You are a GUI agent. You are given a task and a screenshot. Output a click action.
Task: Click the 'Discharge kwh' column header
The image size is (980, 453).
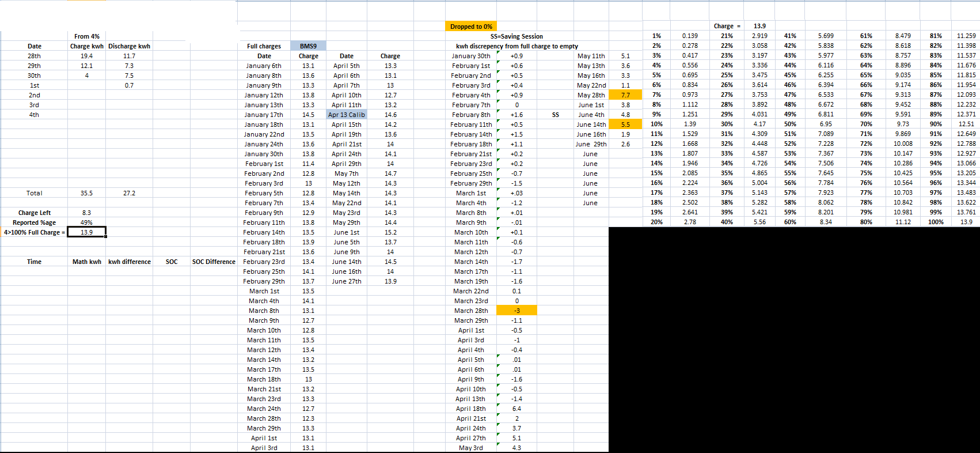click(129, 46)
